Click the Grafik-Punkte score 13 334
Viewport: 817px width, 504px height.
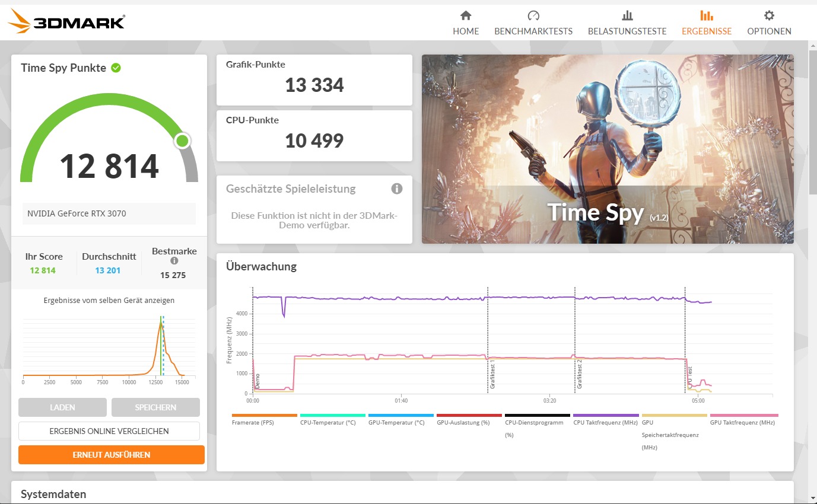314,85
